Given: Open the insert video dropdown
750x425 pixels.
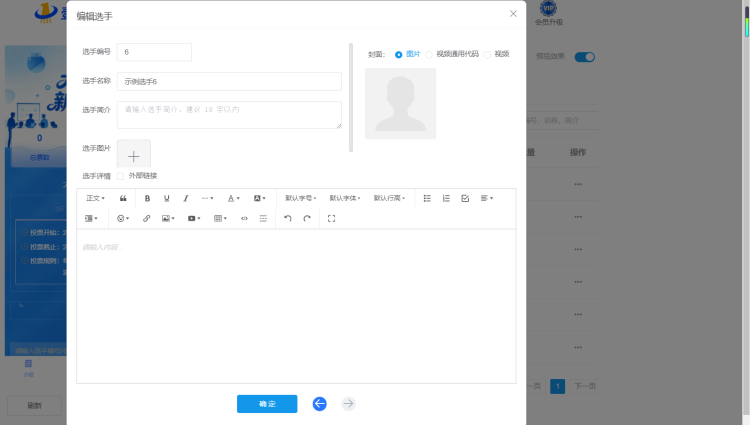Looking at the screenshot, I should click(x=194, y=218).
